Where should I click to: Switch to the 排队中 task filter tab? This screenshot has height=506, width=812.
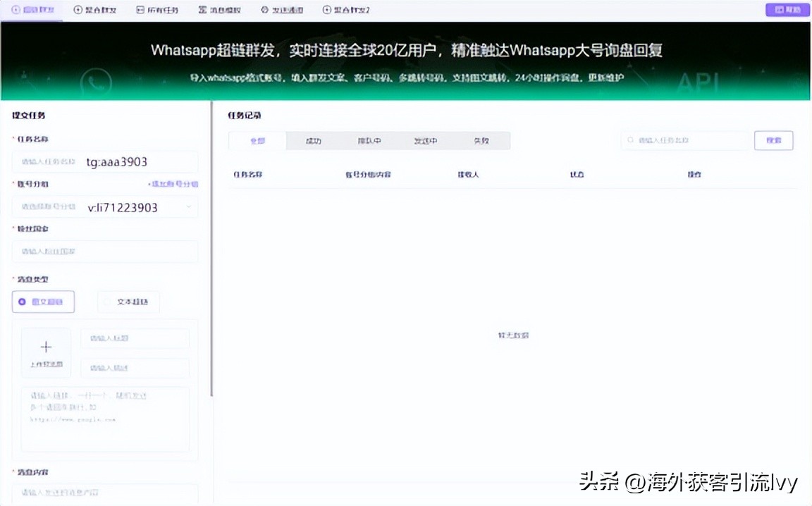point(369,141)
